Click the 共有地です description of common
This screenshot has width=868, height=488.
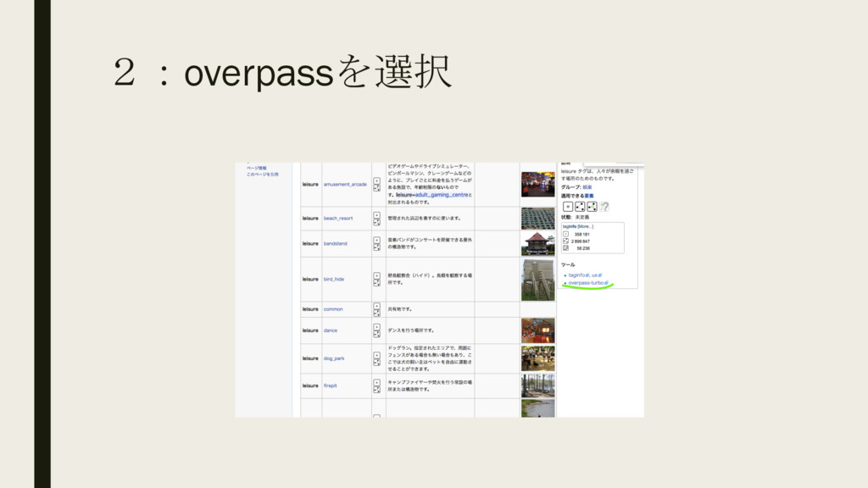coord(400,309)
